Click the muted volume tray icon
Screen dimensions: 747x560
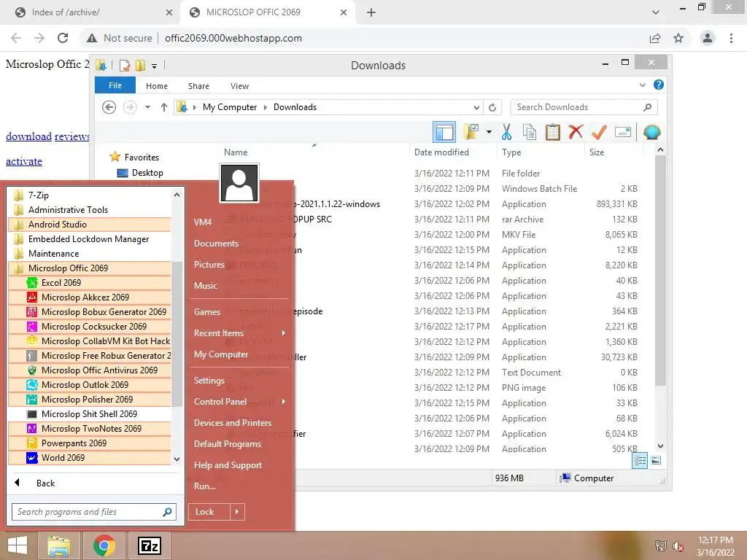coord(678,546)
